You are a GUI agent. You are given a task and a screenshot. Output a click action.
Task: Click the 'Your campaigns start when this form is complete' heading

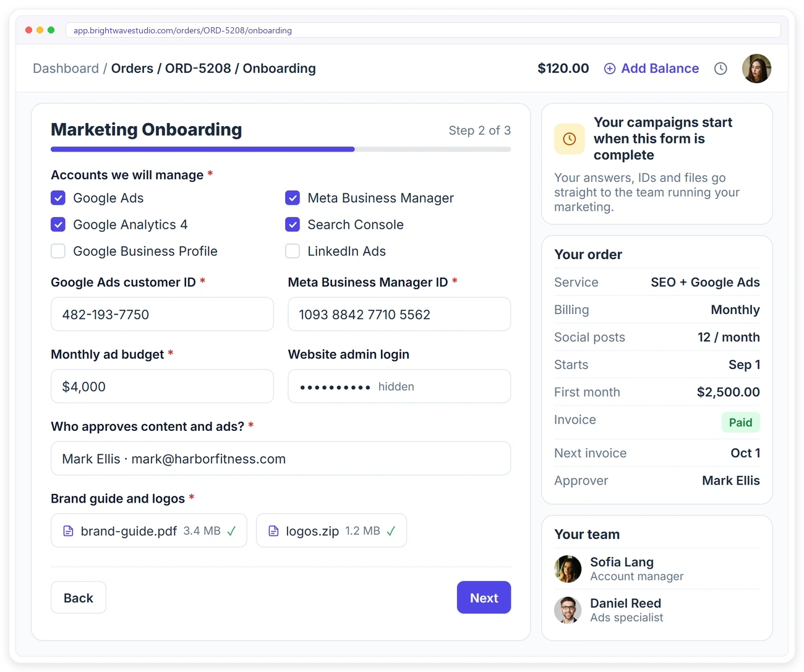pos(663,138)
